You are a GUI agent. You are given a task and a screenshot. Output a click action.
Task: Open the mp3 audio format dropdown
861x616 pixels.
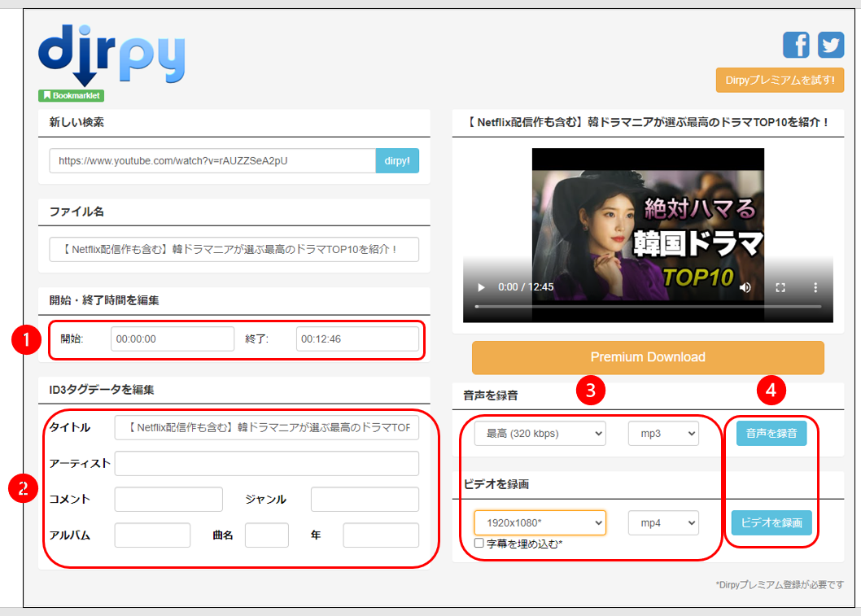(x=663, y=433)
